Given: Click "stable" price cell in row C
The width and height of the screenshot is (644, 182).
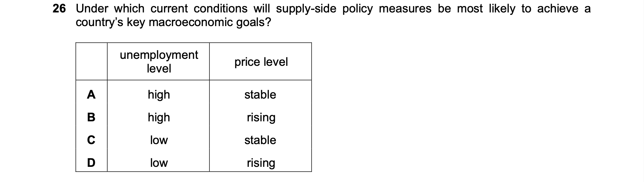Looking at the screenshot, I should 260,140.
